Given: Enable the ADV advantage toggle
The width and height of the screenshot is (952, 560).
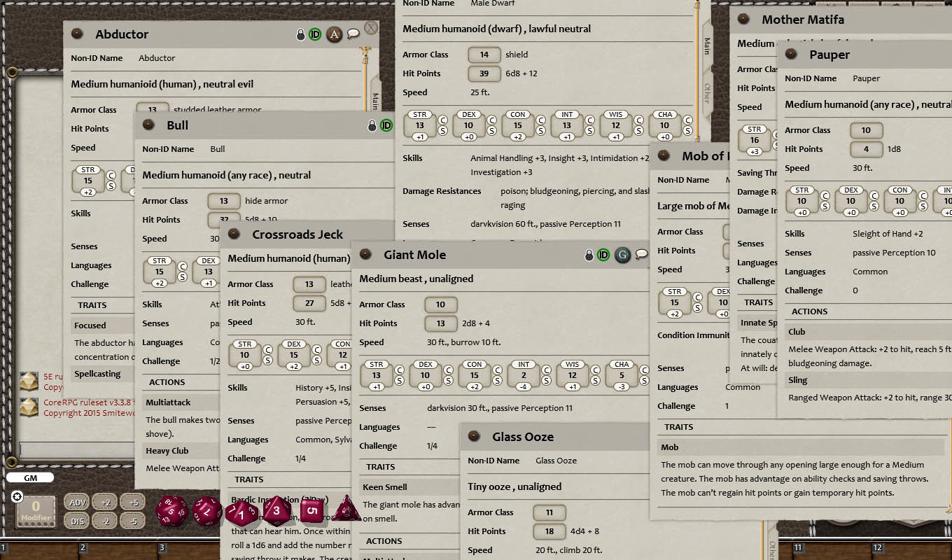Looking at the screenshot, I should [x=77, y=502].
